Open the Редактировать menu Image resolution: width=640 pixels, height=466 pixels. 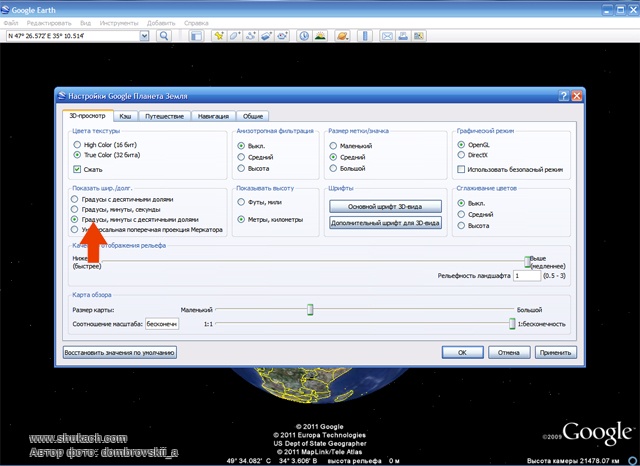point(49,23)
